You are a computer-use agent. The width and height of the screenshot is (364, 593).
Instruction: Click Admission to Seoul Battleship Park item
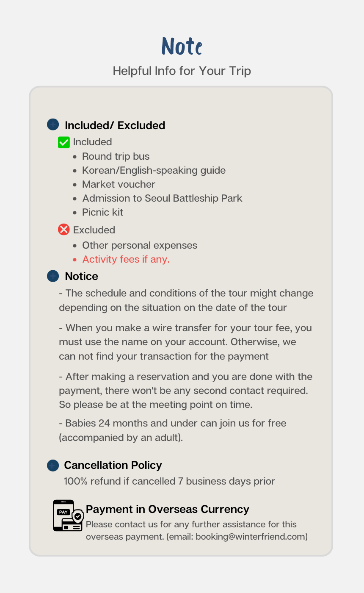coord(162,198)
